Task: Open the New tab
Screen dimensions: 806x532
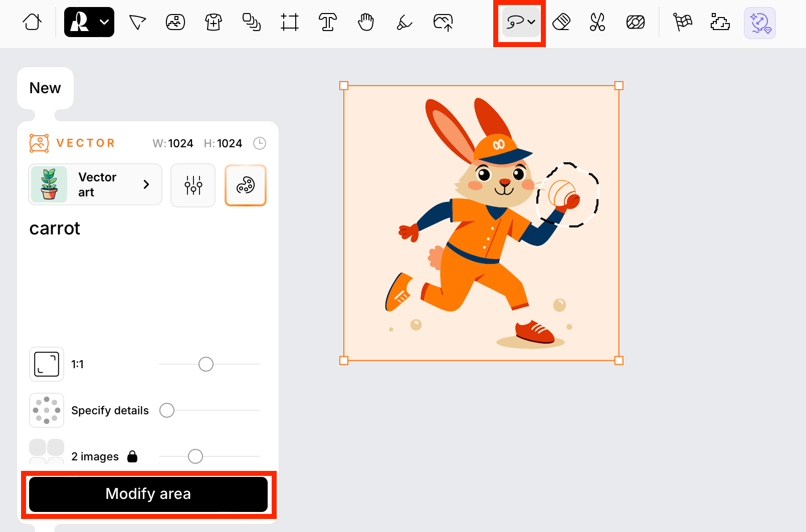Action: coord(45,88)
